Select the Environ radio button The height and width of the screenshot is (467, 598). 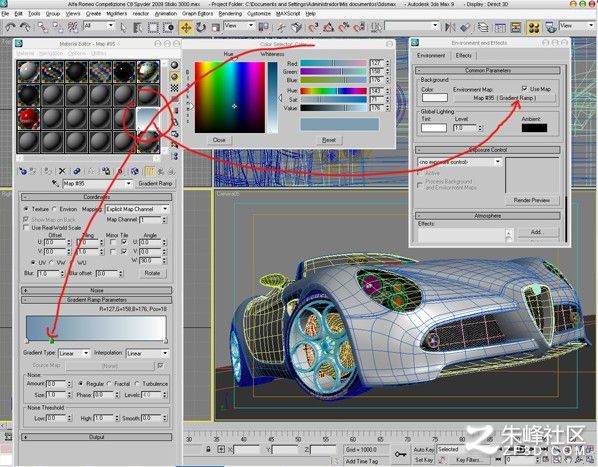coord(55,209)
